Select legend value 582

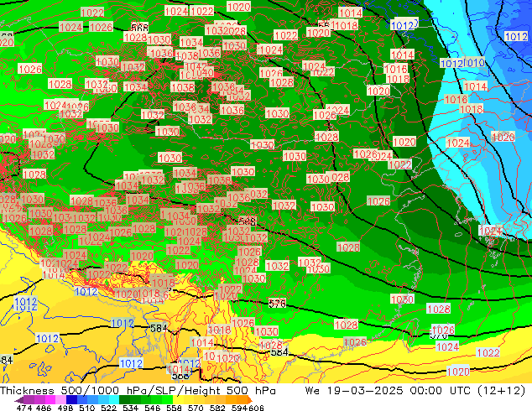point(217,408)
